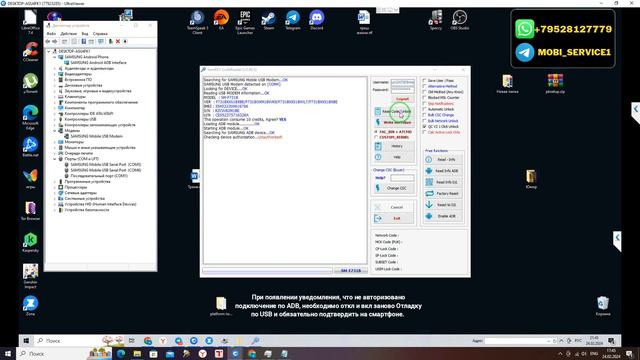Image resolution: width=640 pixels, height=360 pixels.
Task: Click Reset to DL button
Action: click(443, 205)
